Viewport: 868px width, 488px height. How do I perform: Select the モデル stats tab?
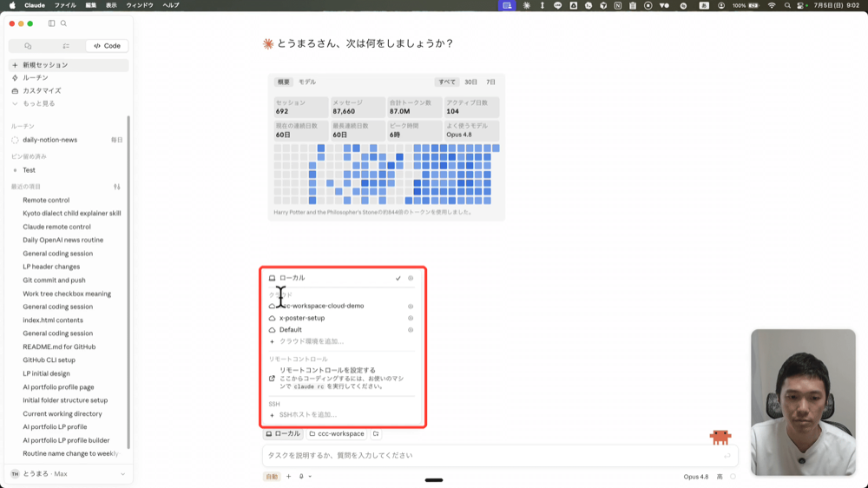tap(306, 82)
